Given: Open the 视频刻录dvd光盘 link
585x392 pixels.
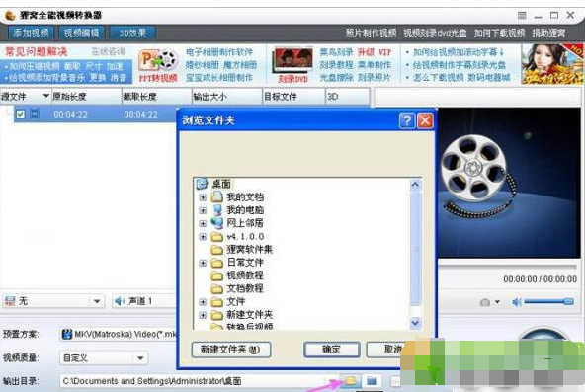Looking at the screenshot, I should tap(435, 33).
